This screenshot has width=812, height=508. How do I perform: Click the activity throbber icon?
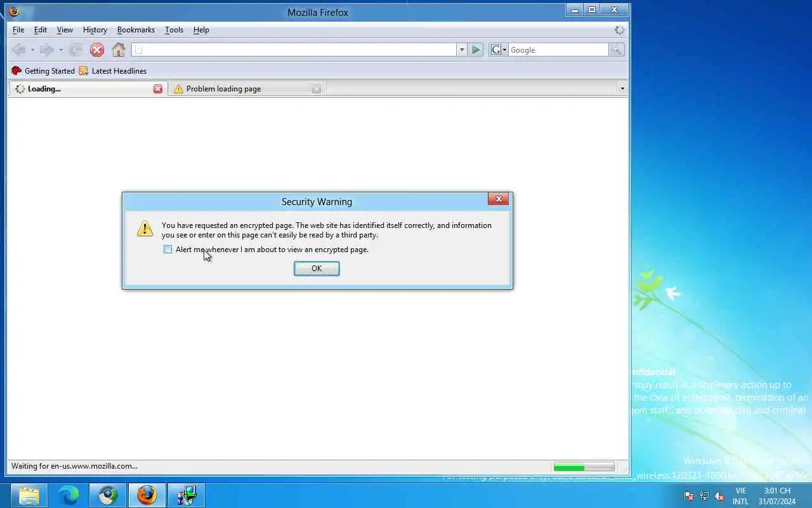tap(619, 30)
